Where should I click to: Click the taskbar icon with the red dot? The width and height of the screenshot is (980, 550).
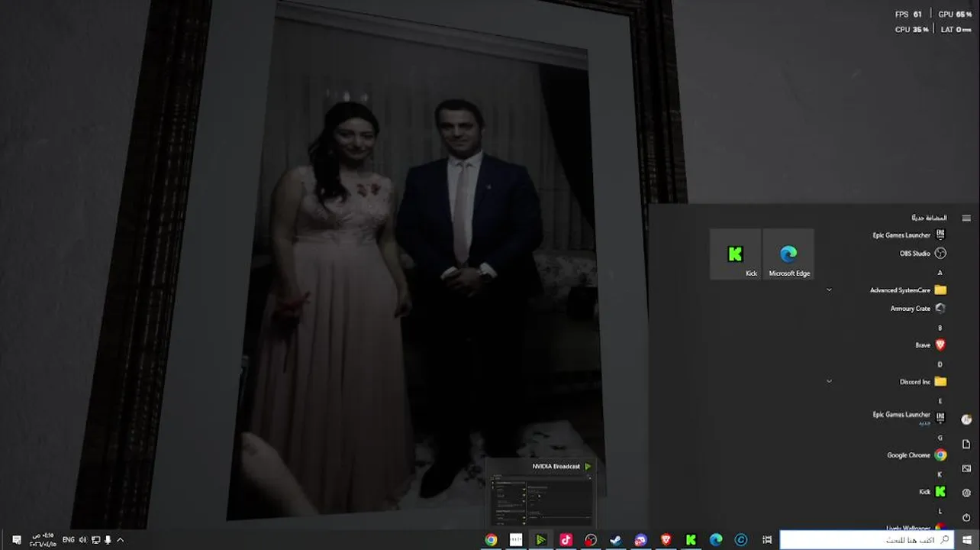pyautogui.click(x=591, y=540)
